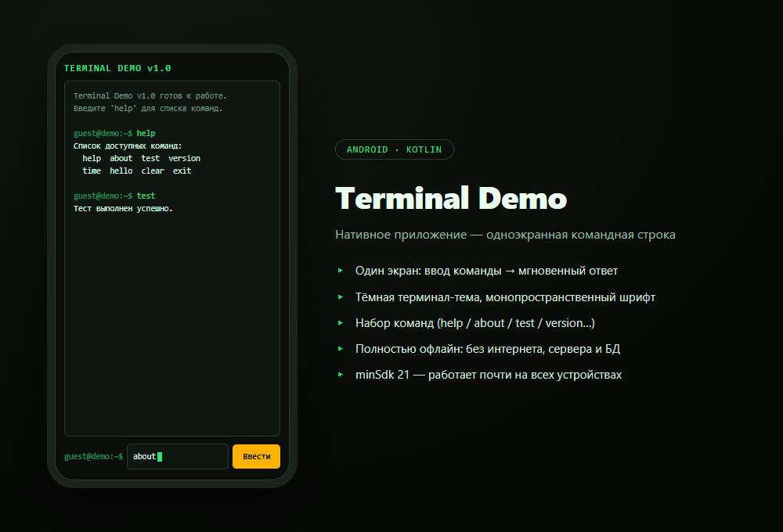Click the bullet 'Полностью офлайн: без интернета, сервера и БД'

click(x=488, y=349)
